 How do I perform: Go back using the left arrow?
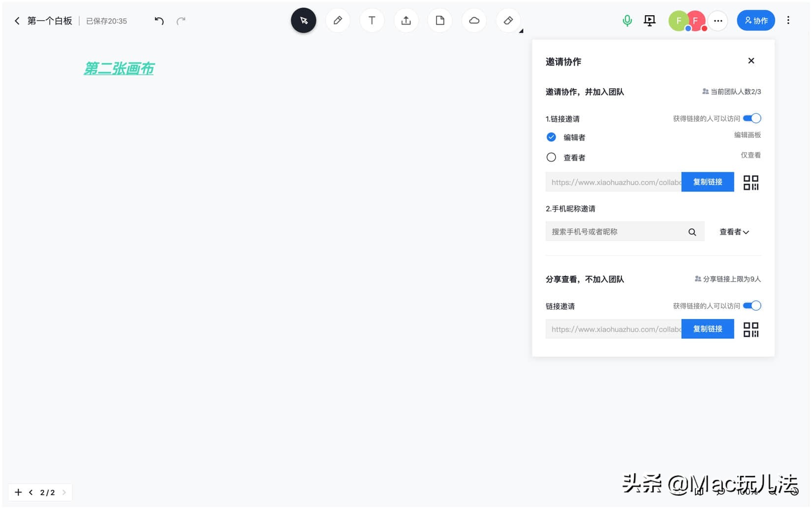tap(17, 21)
